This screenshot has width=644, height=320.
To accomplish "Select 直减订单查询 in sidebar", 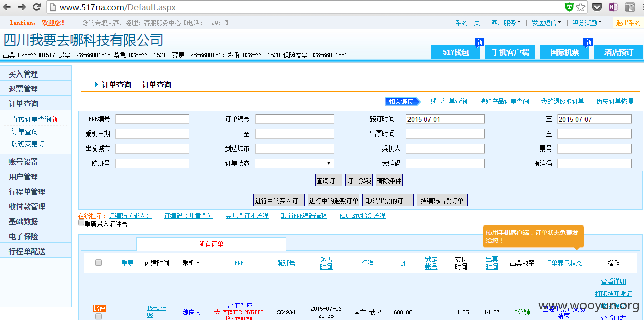I will pyautogui.click(x=34, y=119).
